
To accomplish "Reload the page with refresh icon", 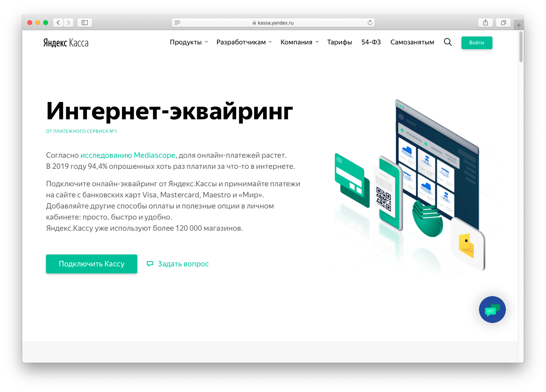I will [x=370, y=23].
